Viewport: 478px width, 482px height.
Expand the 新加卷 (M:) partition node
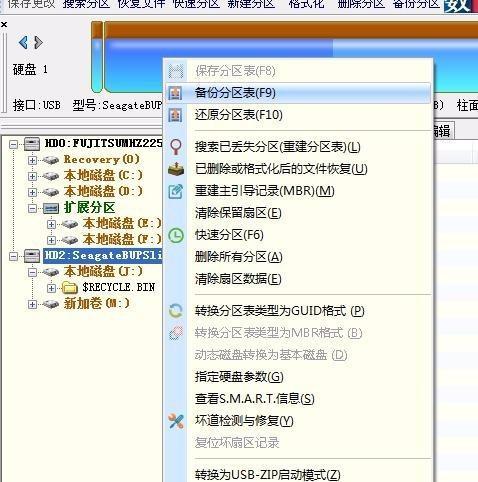click(32, 304)
